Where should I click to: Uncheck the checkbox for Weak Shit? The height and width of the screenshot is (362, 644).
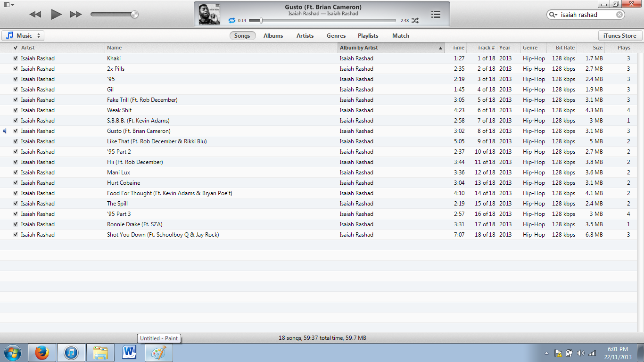[16, 110]
